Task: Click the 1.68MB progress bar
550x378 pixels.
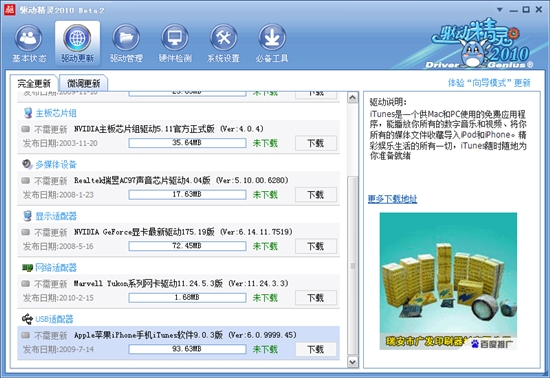Action: pos(187,298)
